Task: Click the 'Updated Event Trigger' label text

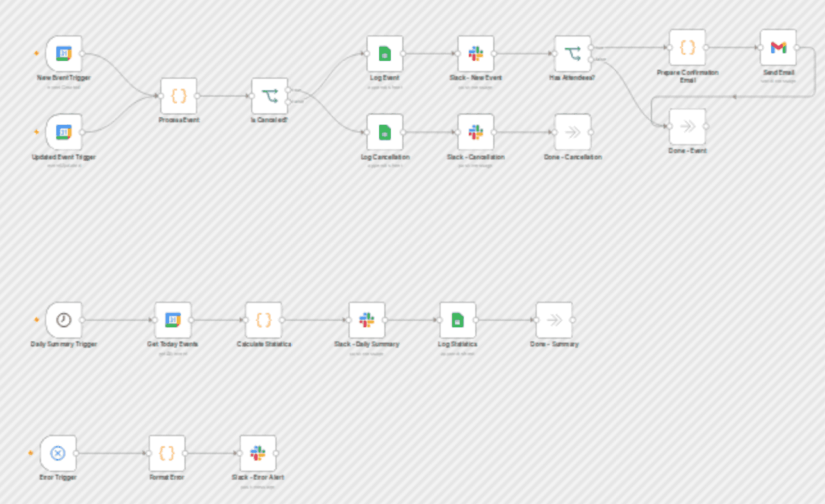Action: click(63, 157)
